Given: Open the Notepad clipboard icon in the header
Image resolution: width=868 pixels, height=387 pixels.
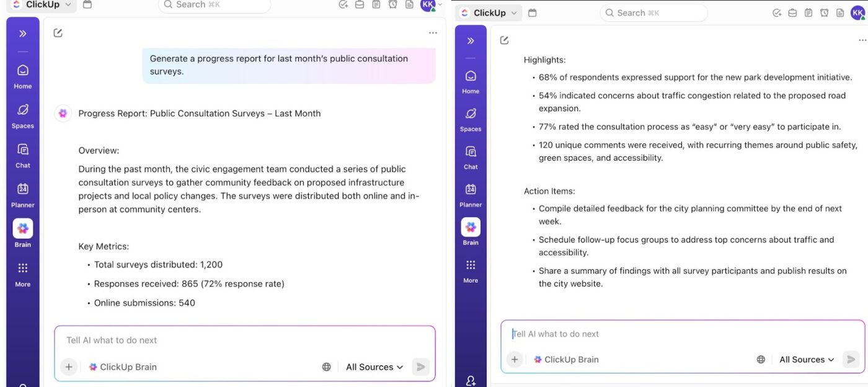Looking at the screenshot, I should click(376, 4).
